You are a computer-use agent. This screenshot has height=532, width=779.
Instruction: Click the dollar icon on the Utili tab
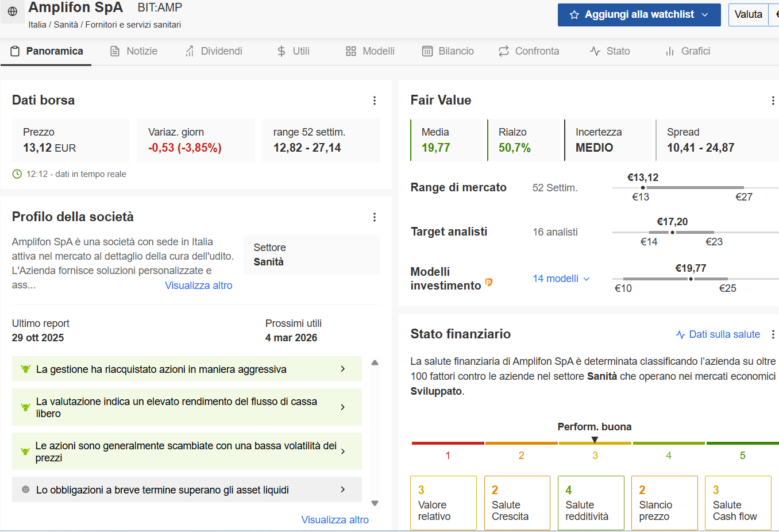281,51
